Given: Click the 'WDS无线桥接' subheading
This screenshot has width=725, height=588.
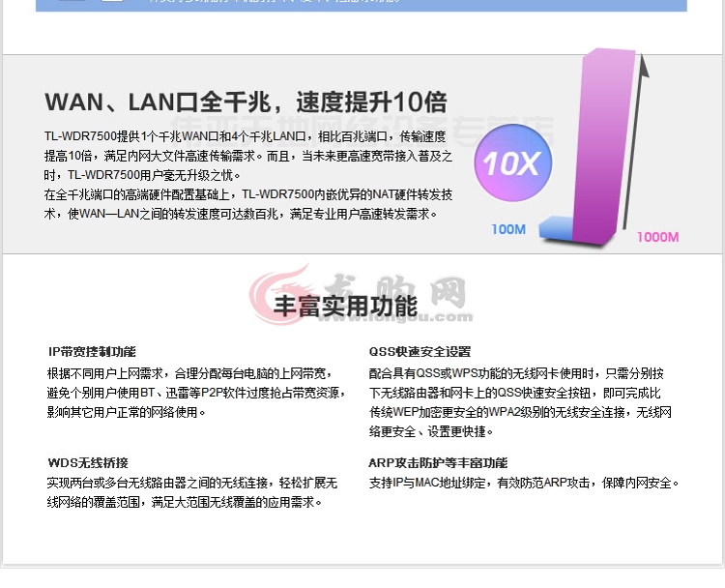Looking at the screenshot, I should coord(88,462).
